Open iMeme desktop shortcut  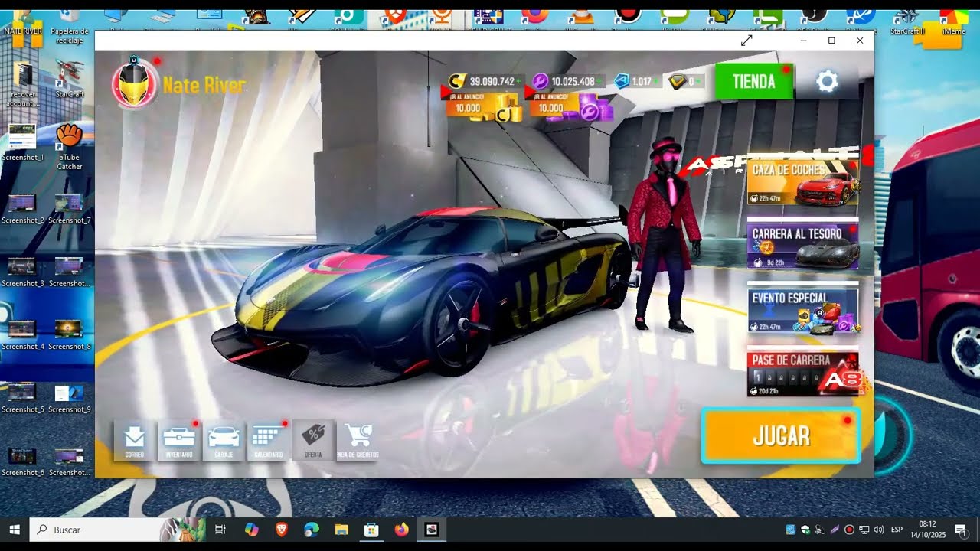coord(953,23)
